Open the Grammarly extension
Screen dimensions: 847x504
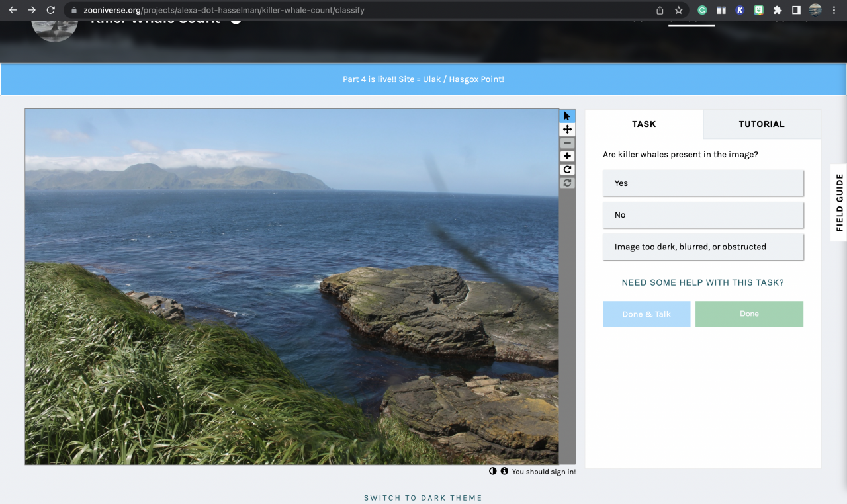pos(703,10)
